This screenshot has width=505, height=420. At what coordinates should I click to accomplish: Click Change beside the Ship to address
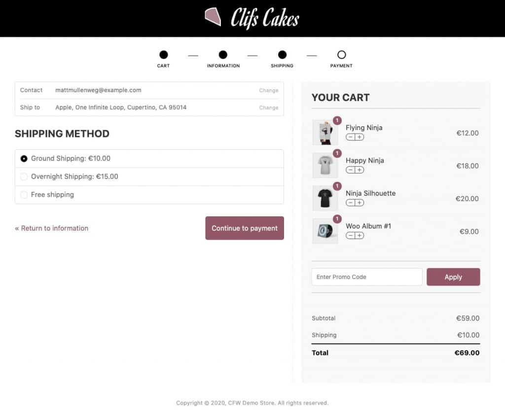(268, 107)
